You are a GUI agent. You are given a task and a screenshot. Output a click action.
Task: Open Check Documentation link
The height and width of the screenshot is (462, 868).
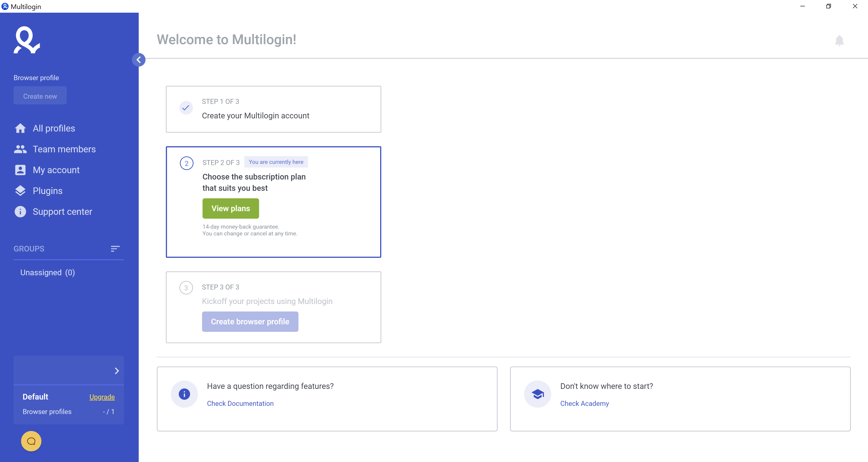(x=240, y=403)
